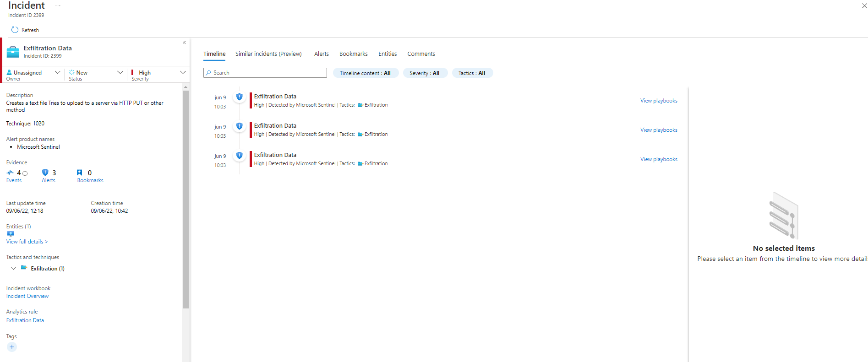Click the Refresh icon
Screen dimensions: 868x362
[15, 30]
